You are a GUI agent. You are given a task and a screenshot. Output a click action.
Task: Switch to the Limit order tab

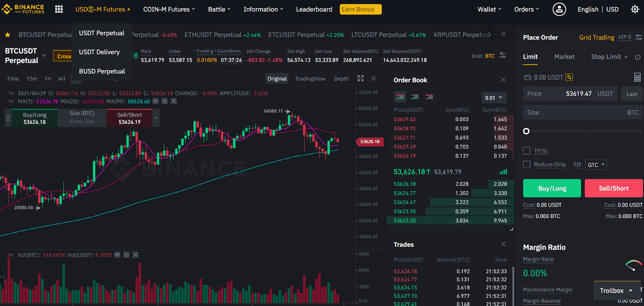530,57
